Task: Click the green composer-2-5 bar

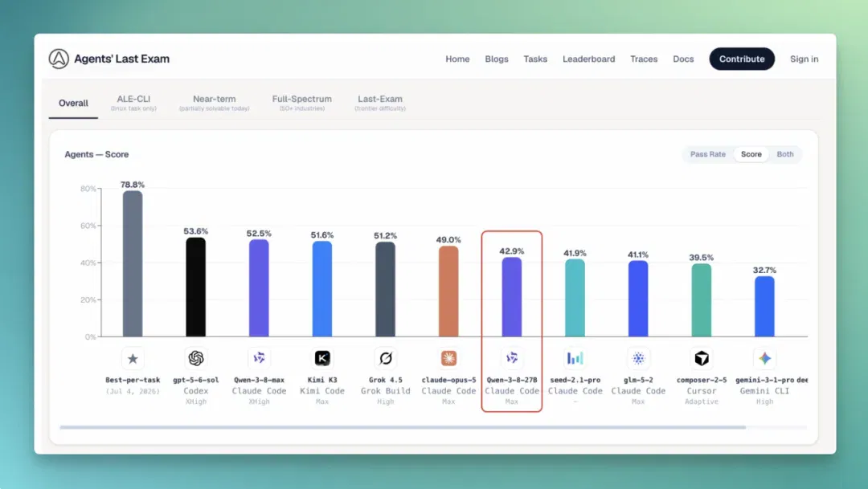Action: [702, 300]
